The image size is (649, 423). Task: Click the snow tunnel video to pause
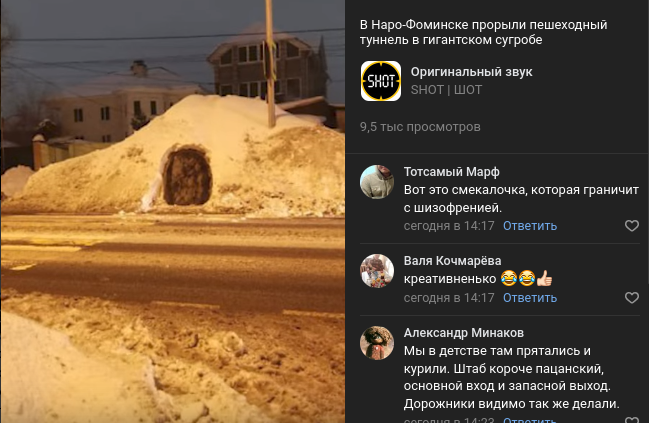pyautogui.click(x=173, y=212)
